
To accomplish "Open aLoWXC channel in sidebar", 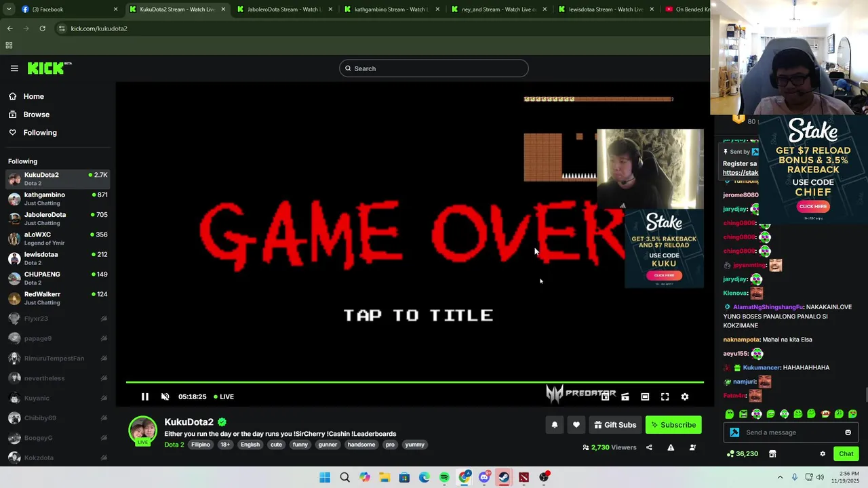I will pos(58,238).
